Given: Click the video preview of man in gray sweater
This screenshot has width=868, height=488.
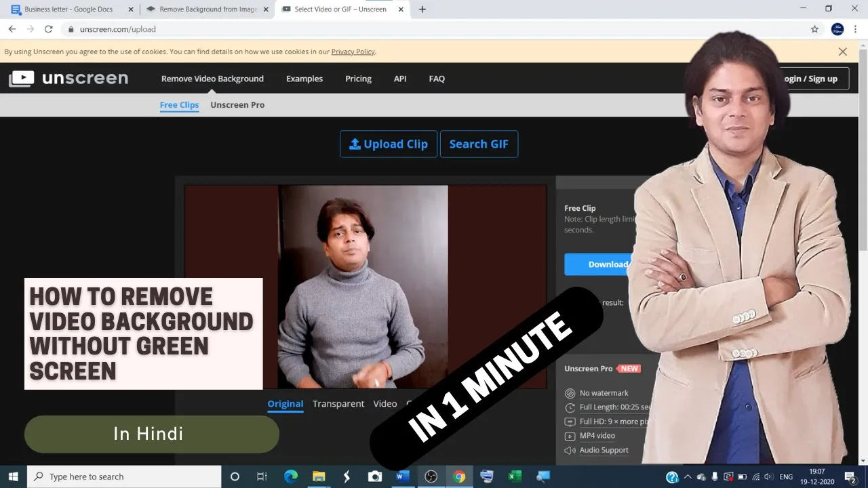Looking at the screenshot, I should (363, 287).
